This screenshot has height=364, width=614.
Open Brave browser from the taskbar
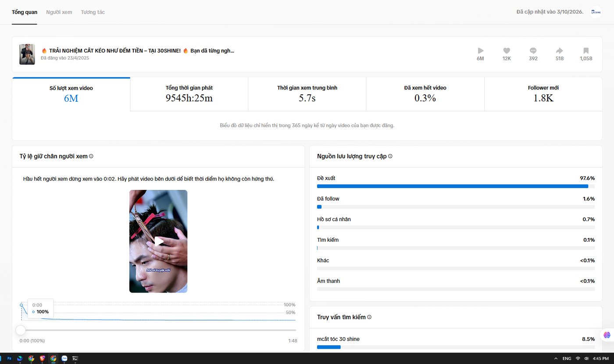click(x=42, y=358)
